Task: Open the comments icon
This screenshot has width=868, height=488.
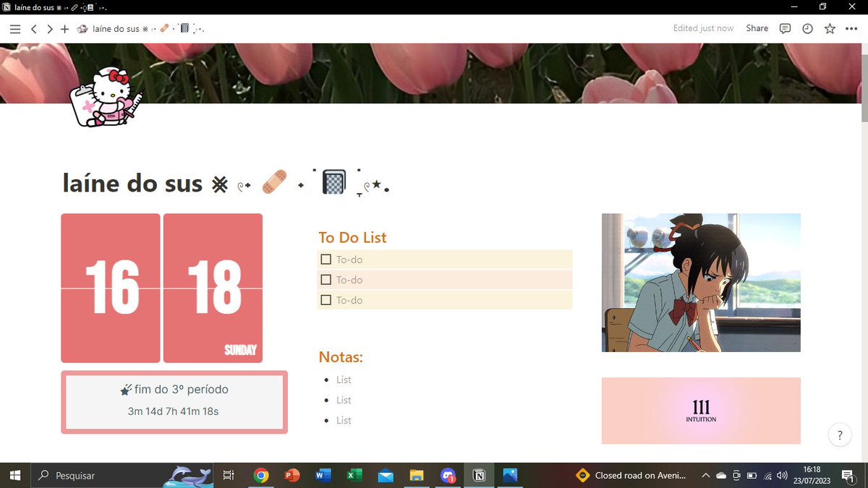Action: click(785, 29)
